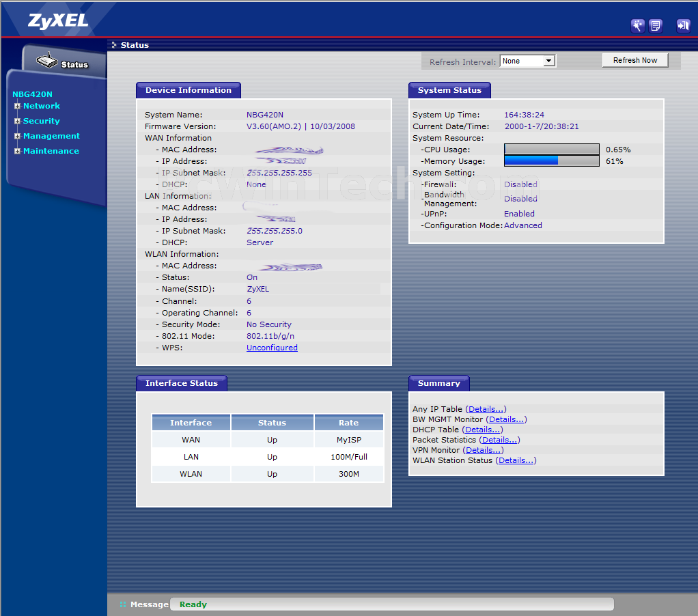This screenshot has height=616, width=698.
Task: Open the Management menu
Action: [x=51, y=136]
